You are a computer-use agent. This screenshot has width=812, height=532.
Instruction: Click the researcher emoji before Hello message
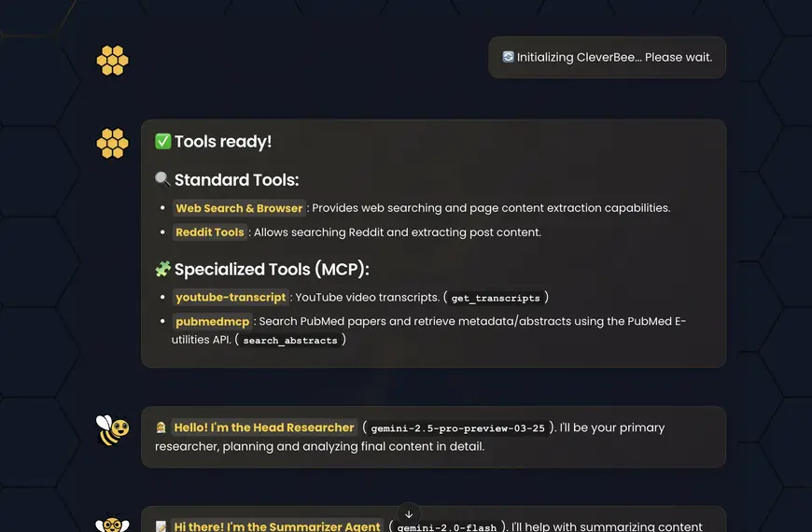(161, 427)
